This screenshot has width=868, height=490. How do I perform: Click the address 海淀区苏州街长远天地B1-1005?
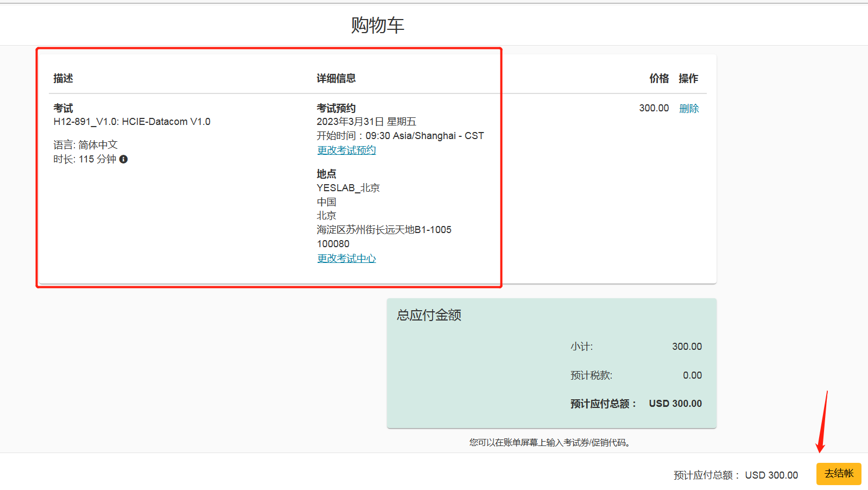384,230
